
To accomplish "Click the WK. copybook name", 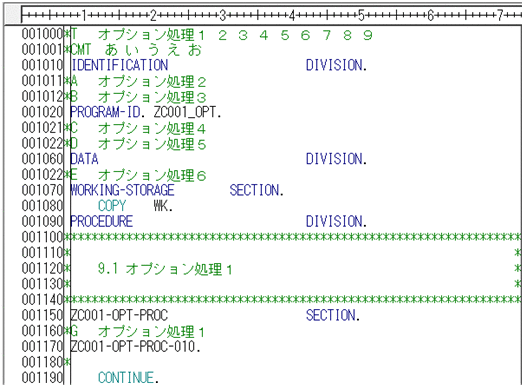I will [x=163, y=206].
